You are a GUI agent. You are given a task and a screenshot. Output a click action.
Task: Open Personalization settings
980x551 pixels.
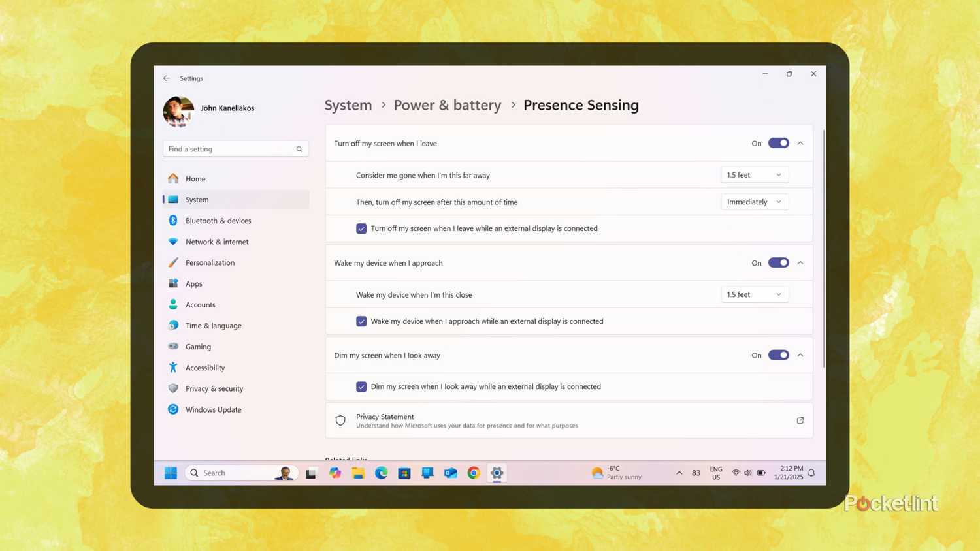[x=210, y=262]
